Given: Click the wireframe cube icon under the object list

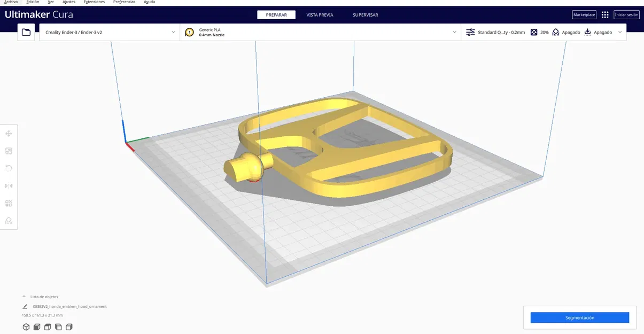Looking at the screenshot, I should pyautogui.click(x=26, y=327).
